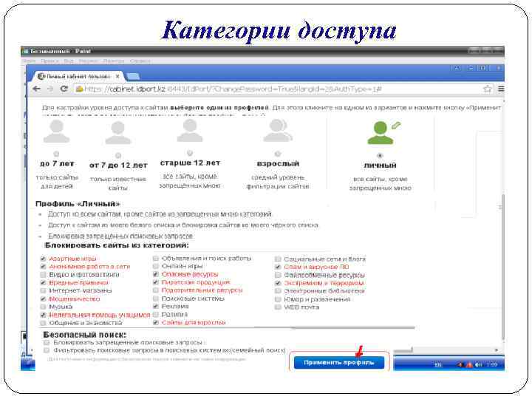The image size is (532, 399).
Task: Check the WEB почта category
Action: click(x=278, y=307)
